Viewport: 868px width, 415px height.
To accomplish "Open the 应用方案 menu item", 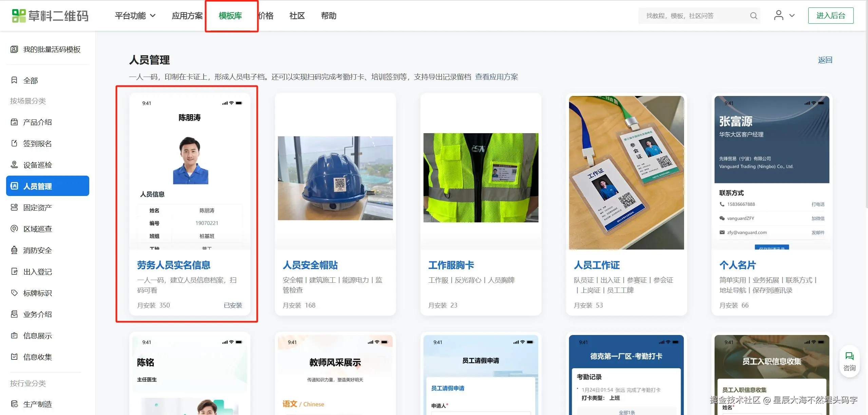I will [187, 16].
